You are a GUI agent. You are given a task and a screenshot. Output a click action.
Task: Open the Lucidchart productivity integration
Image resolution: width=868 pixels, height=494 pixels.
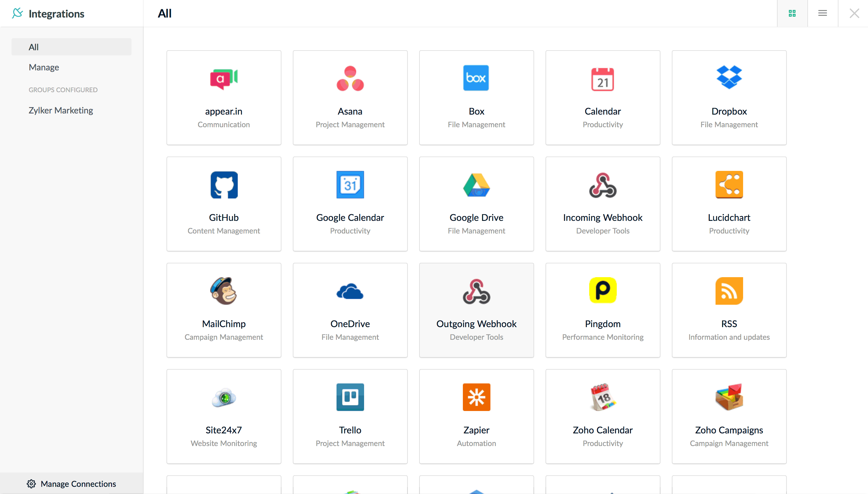(728, 204)
